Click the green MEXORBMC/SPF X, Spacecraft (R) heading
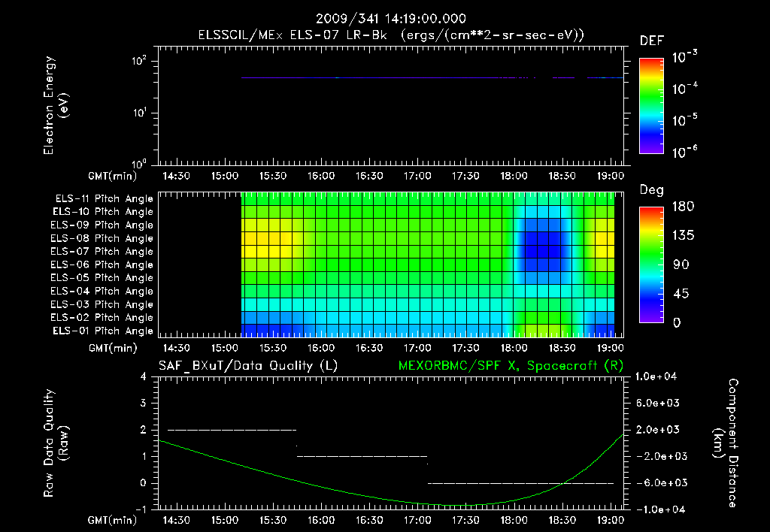Screen dimensions: 770x532 [x=511, y=366]
